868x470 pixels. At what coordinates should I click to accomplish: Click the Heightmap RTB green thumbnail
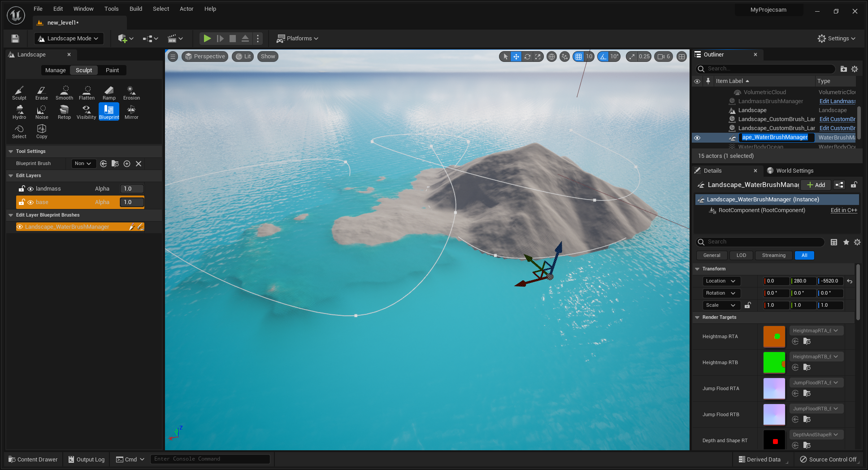point(774,363)
